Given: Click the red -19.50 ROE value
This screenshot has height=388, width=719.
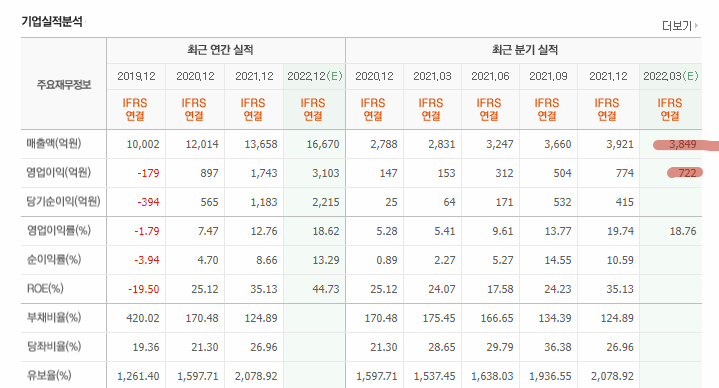Looking at the screenshot, I should click(144, 289).
